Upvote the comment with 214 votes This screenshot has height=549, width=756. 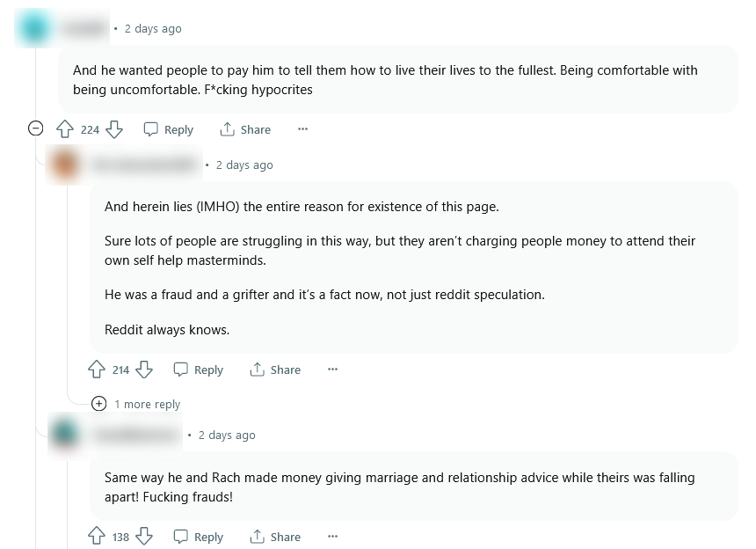97,370
